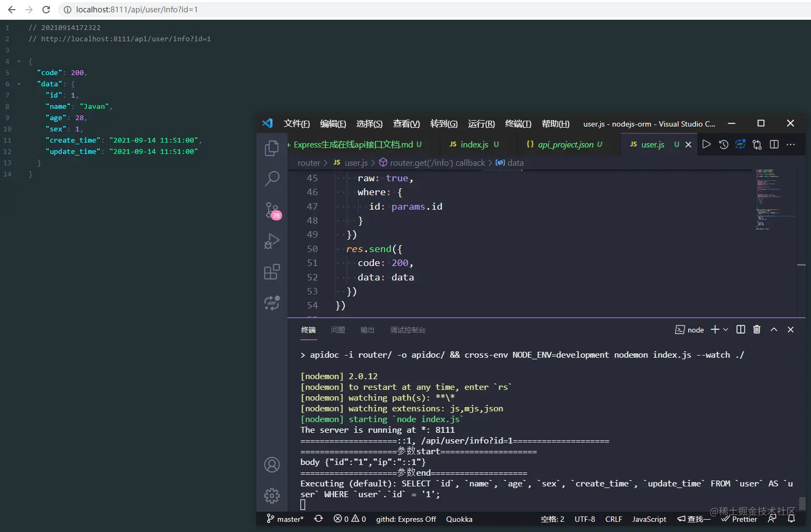Toggle githd Express Off in status bar
Viewport: 811px width, 532px height.
pyautogui.click(x=406, y=519)
